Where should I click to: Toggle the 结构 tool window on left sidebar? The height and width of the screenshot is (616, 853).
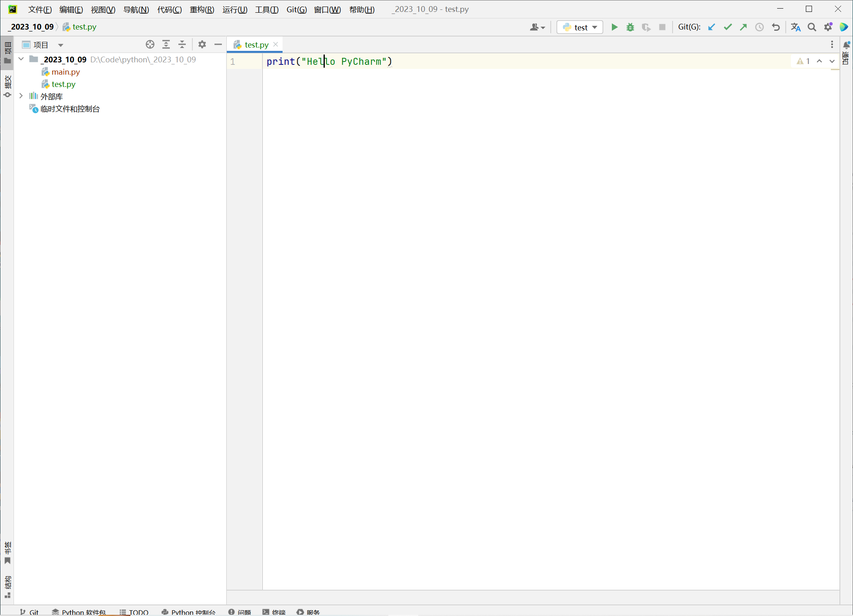[x=7, y=587]
